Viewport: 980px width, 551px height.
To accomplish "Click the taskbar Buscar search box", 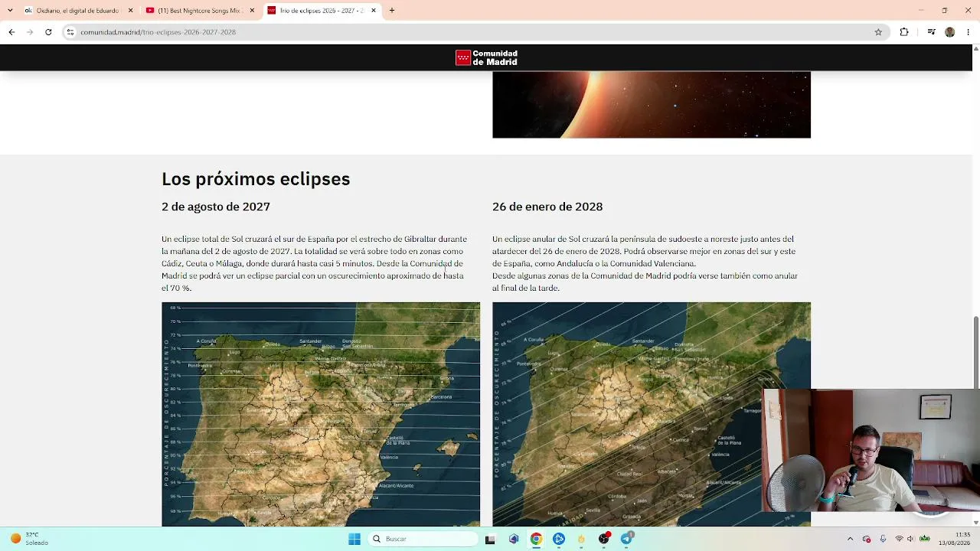I will (x=423, y=539).
